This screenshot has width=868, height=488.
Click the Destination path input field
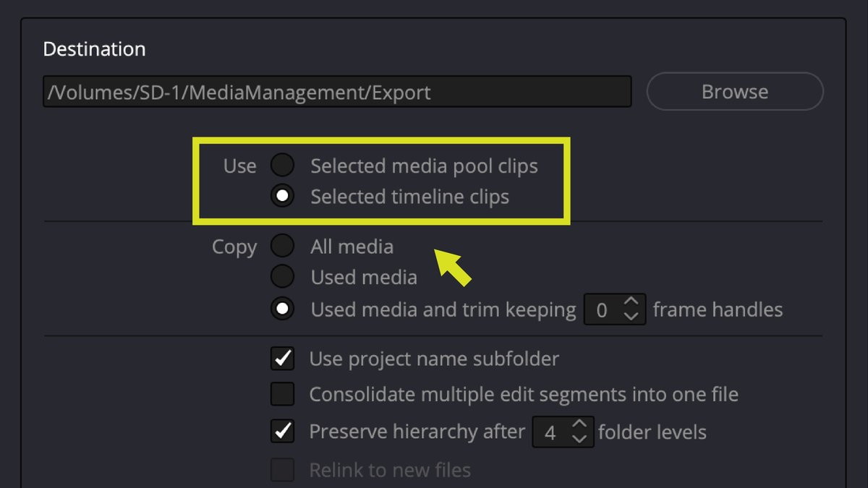(x=337, y=92)
